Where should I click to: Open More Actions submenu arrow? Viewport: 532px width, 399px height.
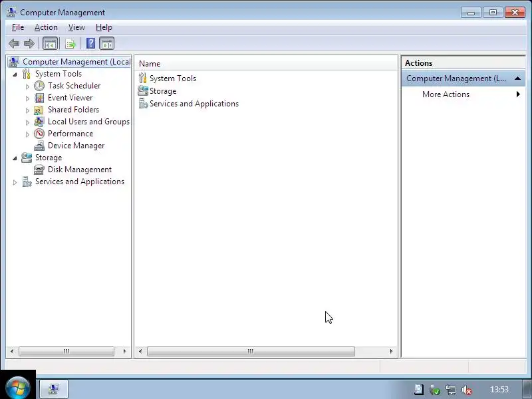coord(518,94)
